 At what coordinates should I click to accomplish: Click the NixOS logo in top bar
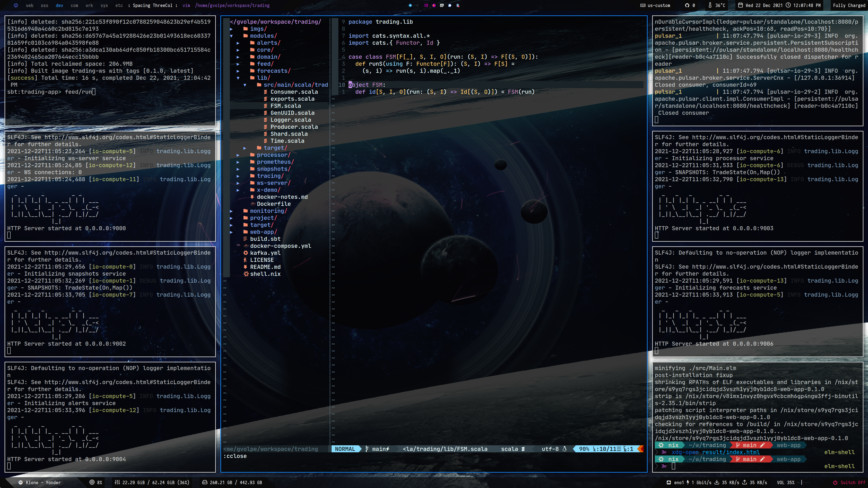click(16, 5)
